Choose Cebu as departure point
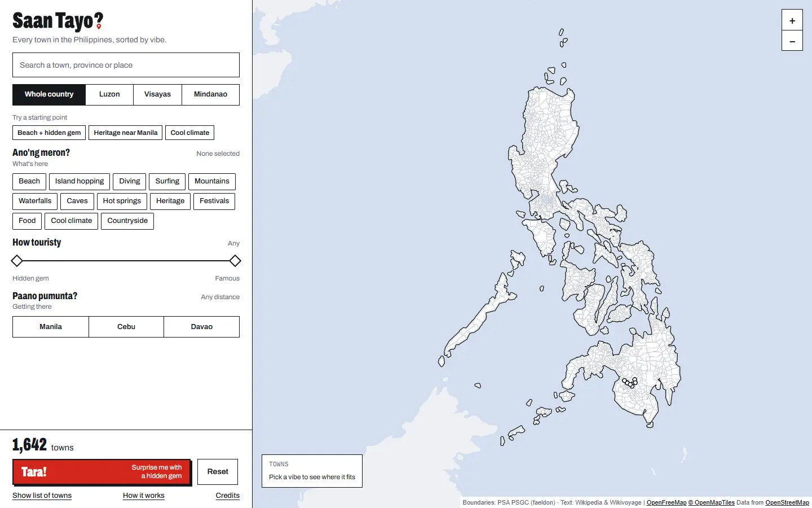The image size is (812, 508). pos(126,327)
